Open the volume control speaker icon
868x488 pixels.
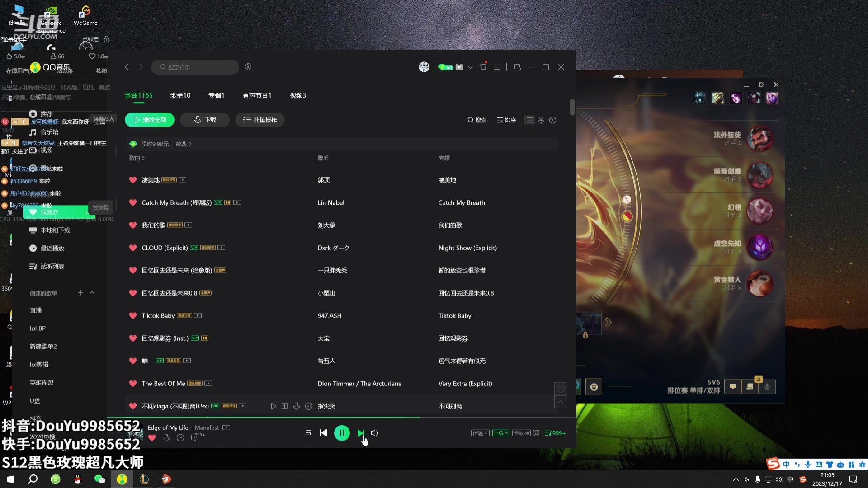pyautogui.click(x=375, y=433)
